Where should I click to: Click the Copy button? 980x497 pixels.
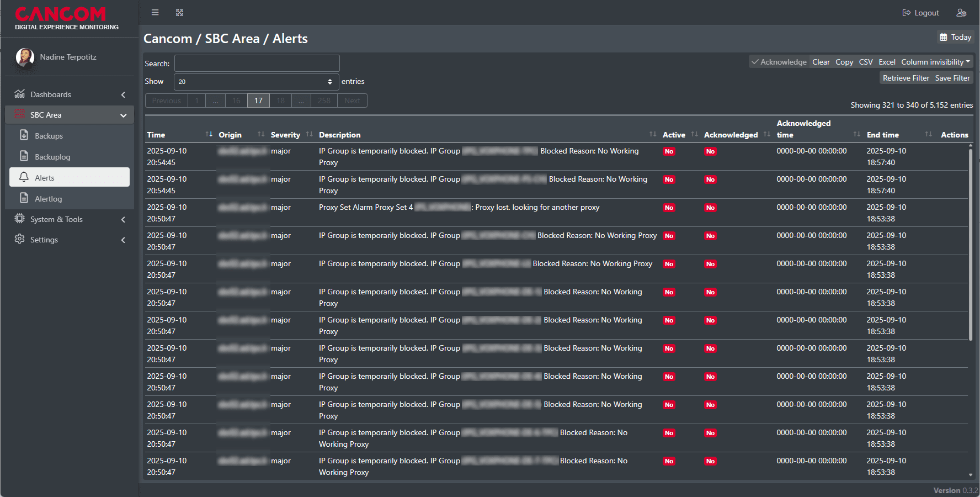844,62
